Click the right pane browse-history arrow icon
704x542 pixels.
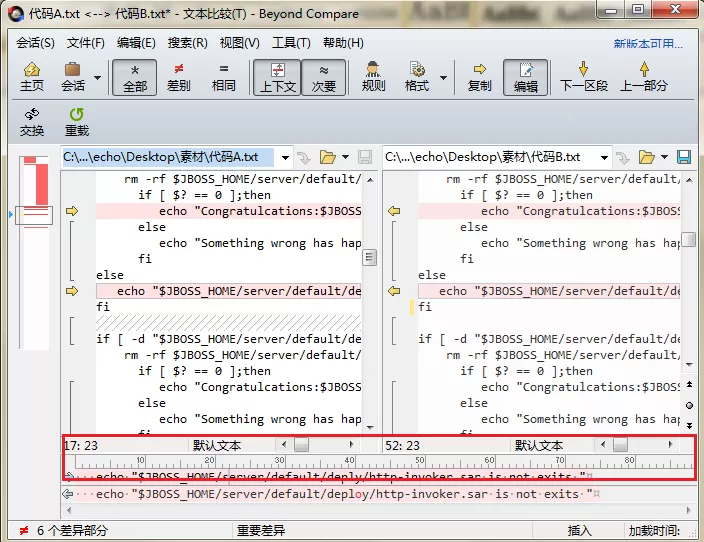point(623,158)
